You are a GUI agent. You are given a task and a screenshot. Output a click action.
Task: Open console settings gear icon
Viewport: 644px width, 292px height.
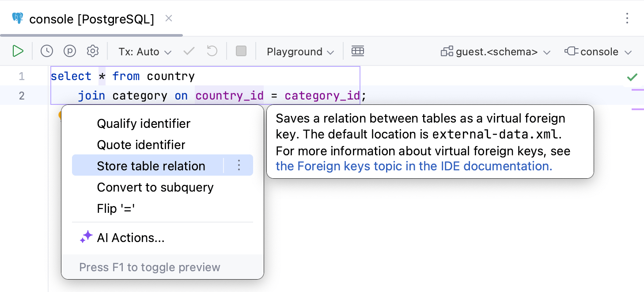93,51
